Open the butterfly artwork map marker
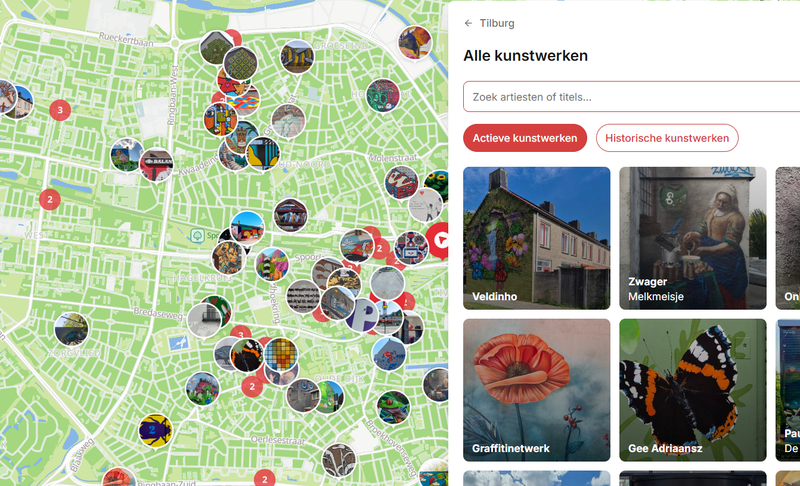Image resolution: width=800 pixels, height=486 pixels. 247,355
